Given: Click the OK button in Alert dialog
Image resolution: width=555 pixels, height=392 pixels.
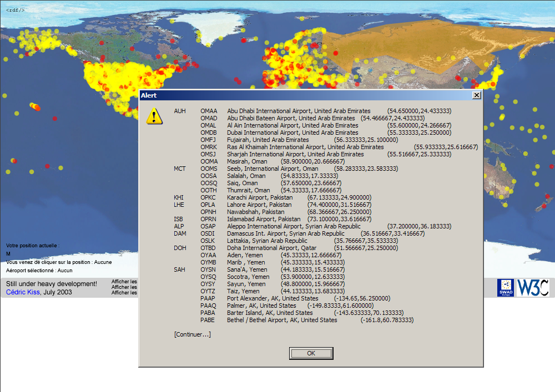Looking at the screenshot, I should tap(311, 353).
